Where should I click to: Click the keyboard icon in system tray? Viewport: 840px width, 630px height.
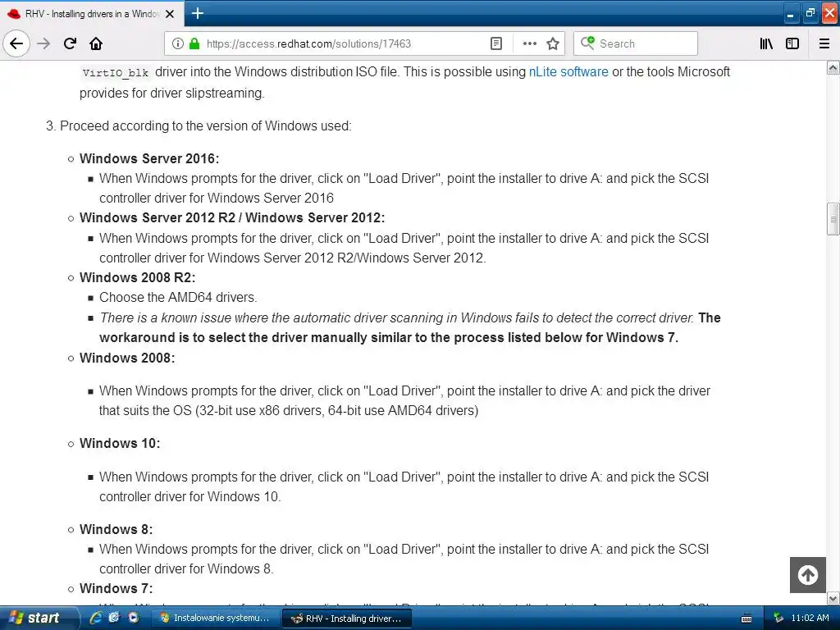point(746,619)
